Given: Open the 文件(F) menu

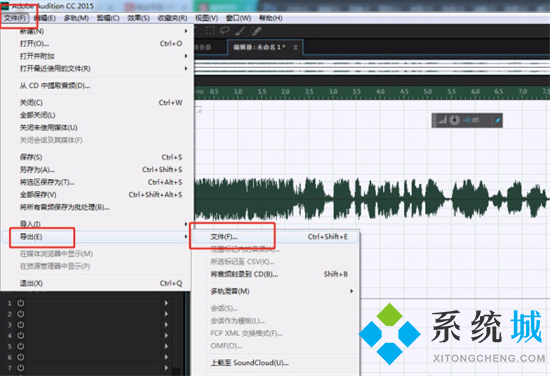Looking at the screenshot, I should click(15, 18).
